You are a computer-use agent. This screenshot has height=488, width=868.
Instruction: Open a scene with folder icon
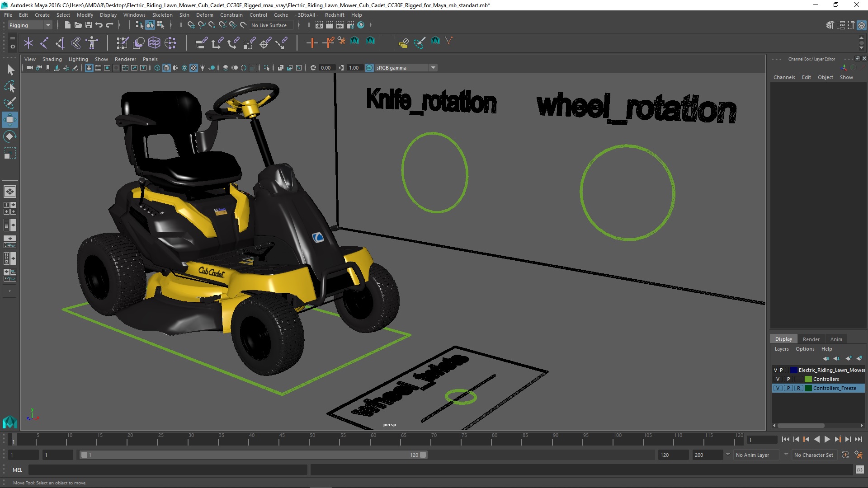(78, 25)
